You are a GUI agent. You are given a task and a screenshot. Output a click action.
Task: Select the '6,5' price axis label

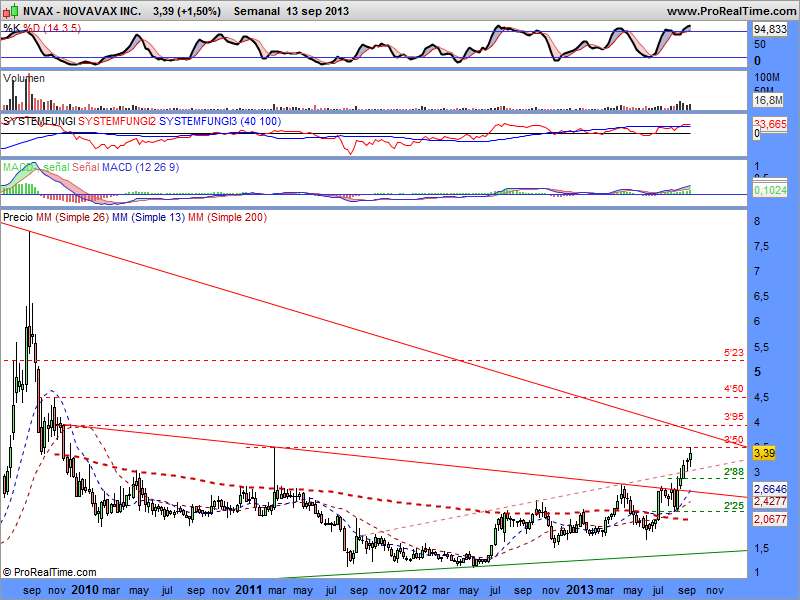[x=761, y=296]
